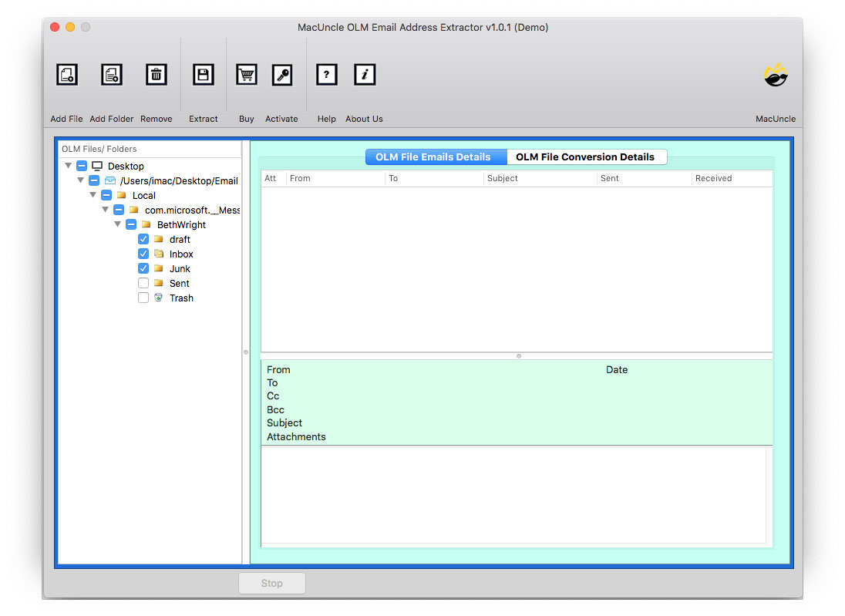This screenshot has width=845, height=616.
Task: Click the Extract save icon
Action: (204, 74)
